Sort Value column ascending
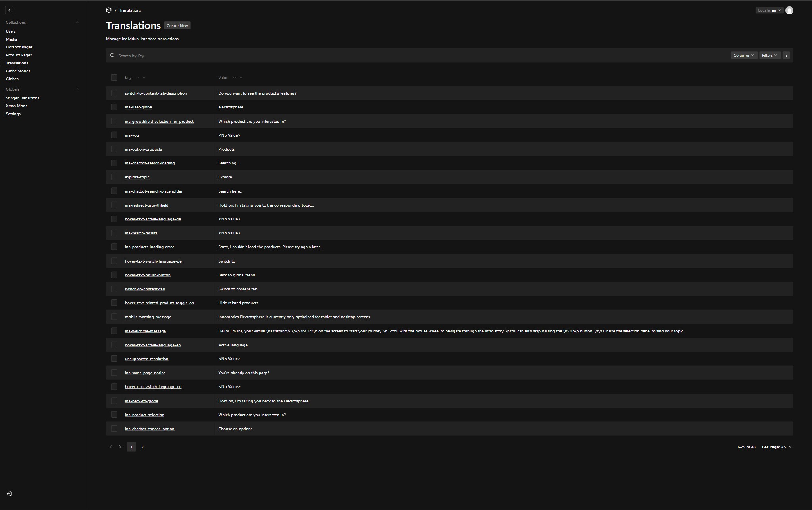The height and width of the screenshot is (510, 812). tap(235, 77)
